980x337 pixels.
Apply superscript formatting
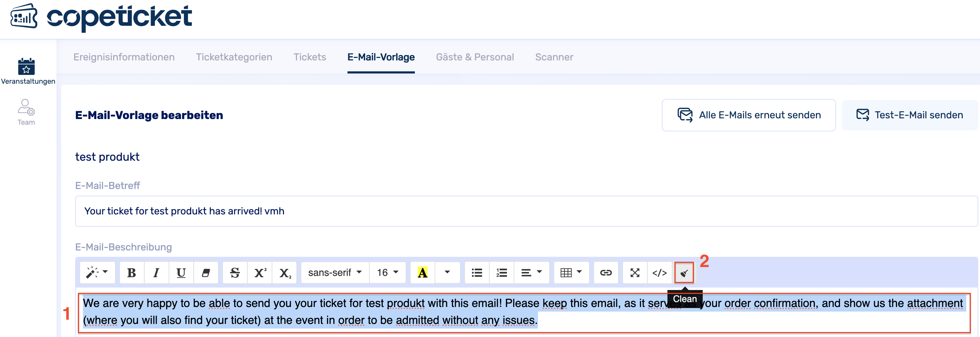260,273
